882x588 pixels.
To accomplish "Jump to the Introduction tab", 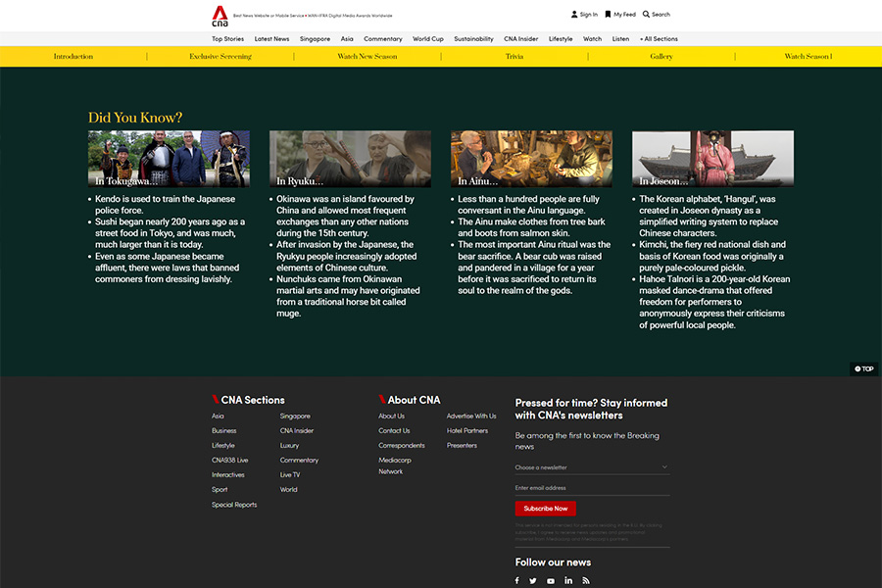I will (73, 56).
